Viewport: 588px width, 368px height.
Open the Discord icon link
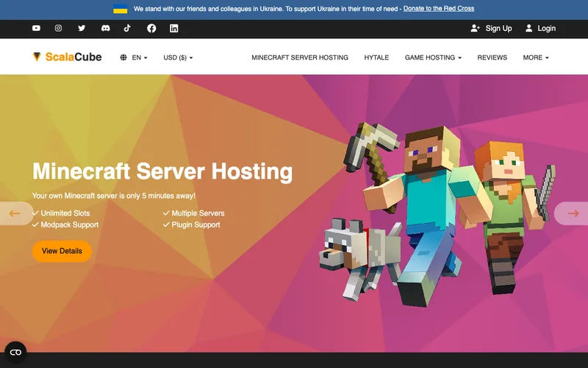pyautogui.click(x=105, y=28)
